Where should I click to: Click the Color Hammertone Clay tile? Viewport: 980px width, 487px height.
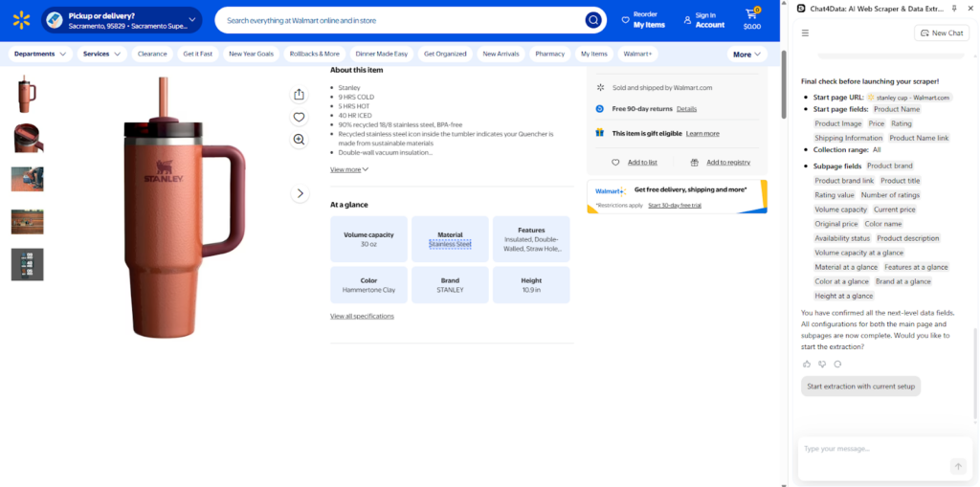[368, 285]
